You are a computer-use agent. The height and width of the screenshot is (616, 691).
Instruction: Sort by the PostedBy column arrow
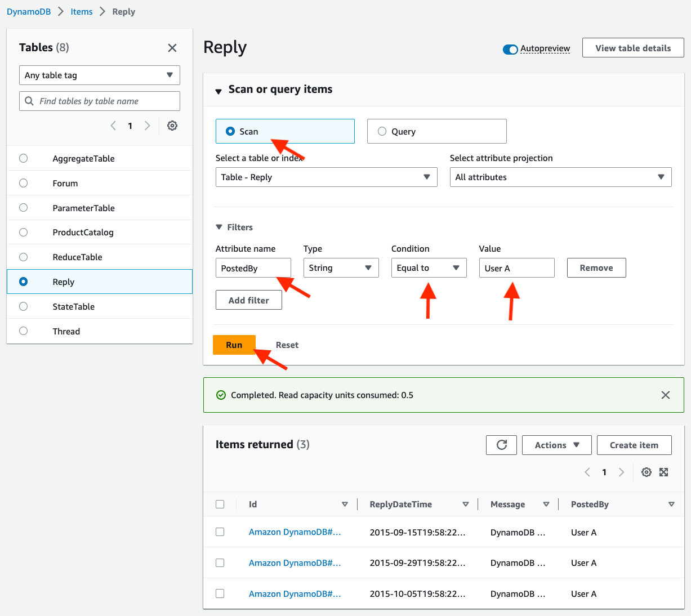671,505
